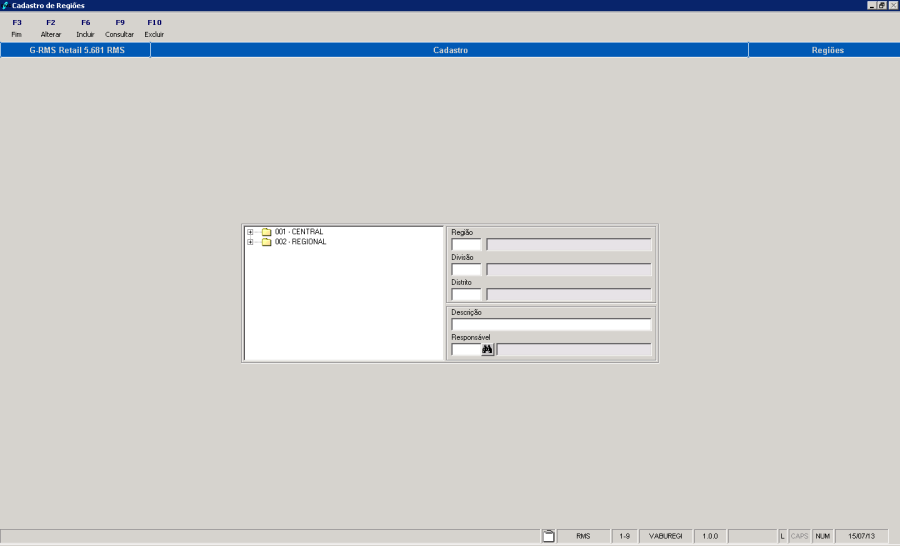Minimize the Cadastro de Regiões window

pos(872,5)
